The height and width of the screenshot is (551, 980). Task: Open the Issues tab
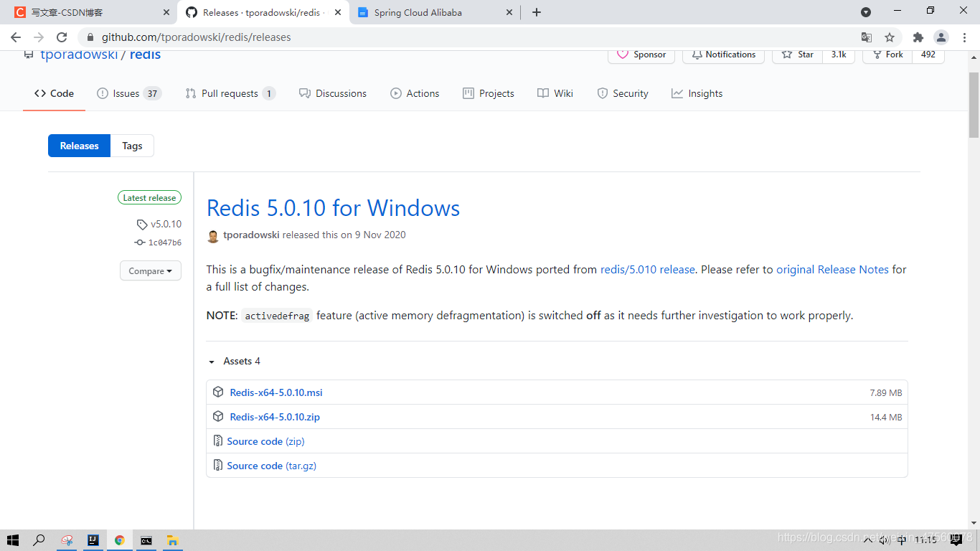[129, 93]
